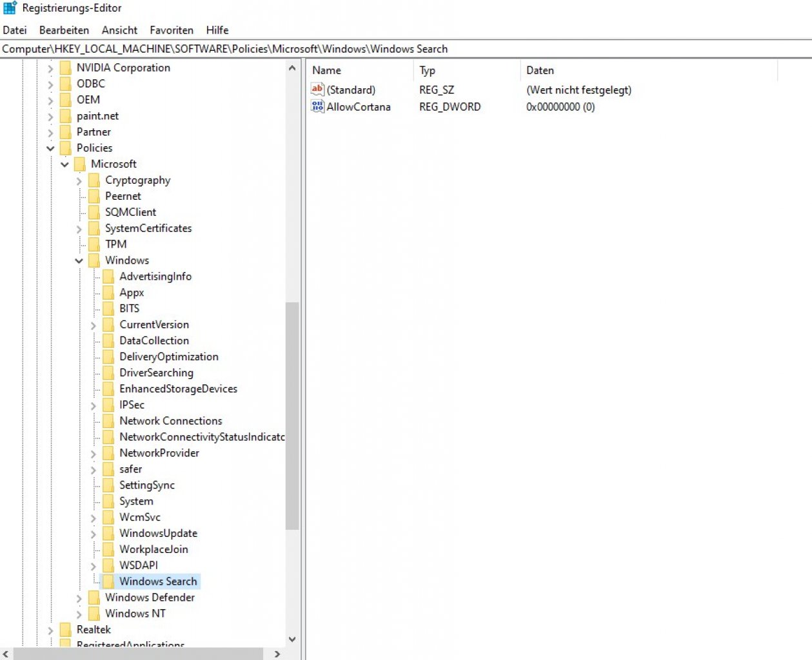Click the SettingSync folder icon
The width and height of the screenshot is (812, 660).
click(108, 485)
